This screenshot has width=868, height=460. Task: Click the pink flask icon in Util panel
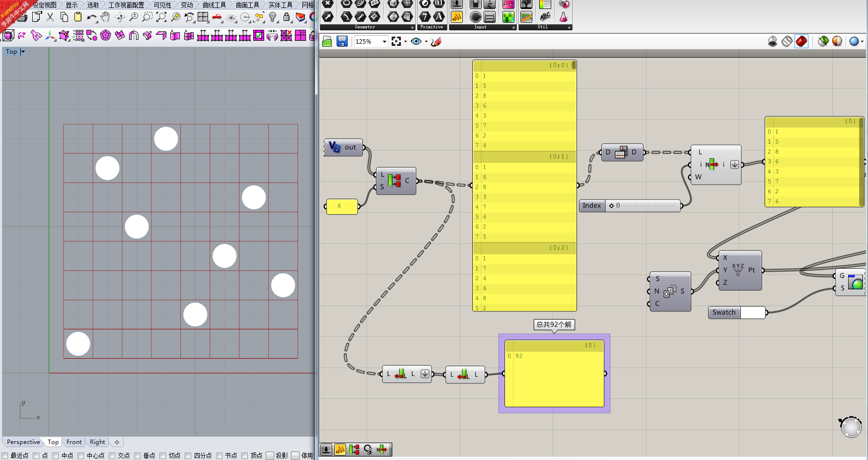[x=564, y=17]
